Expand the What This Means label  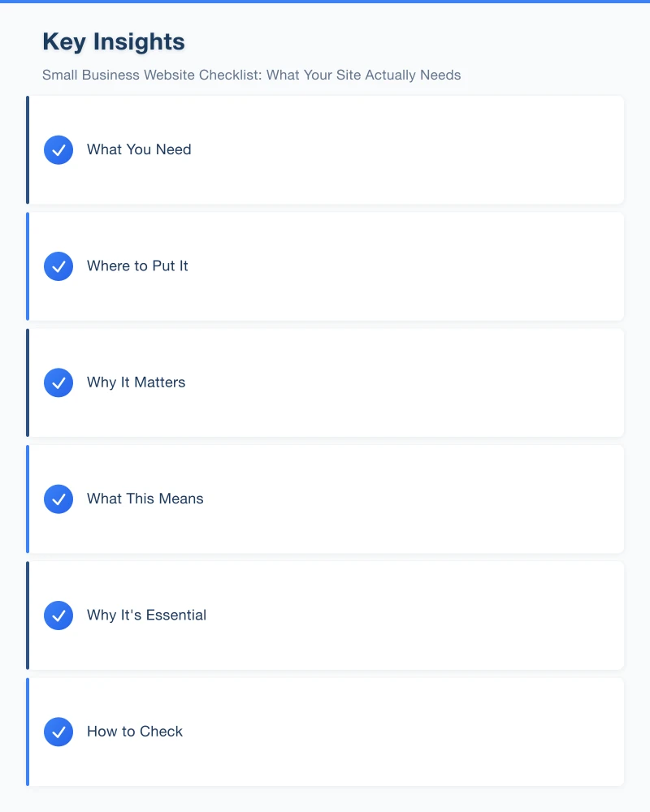click(x=145, y=499)
